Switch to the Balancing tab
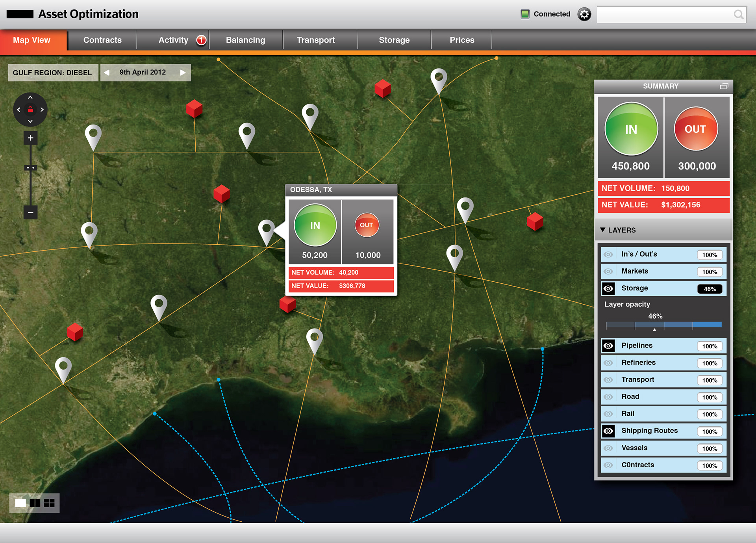The width and height of the screenshot is (756, 543). (245, 40)
